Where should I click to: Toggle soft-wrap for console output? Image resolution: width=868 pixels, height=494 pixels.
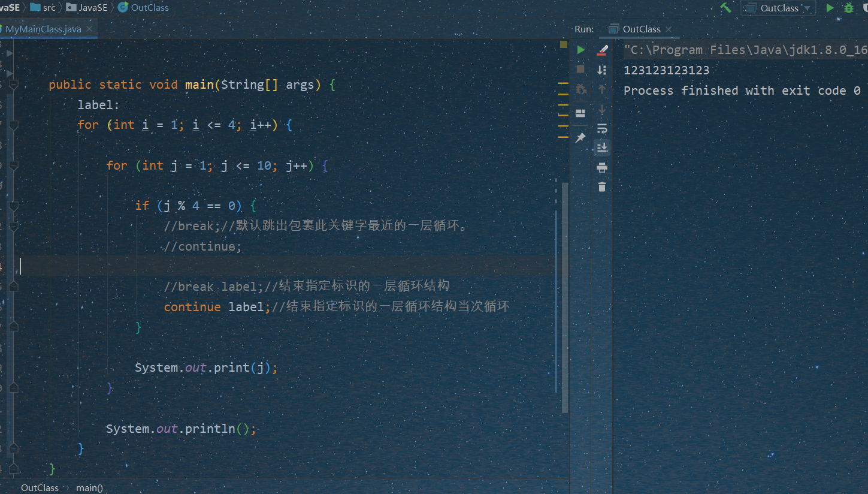click(602, 128)
